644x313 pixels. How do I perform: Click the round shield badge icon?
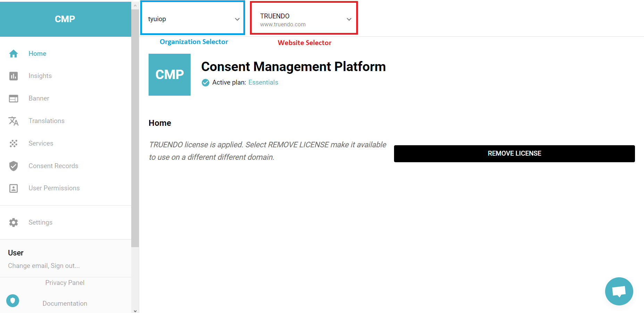coord(13,301)
